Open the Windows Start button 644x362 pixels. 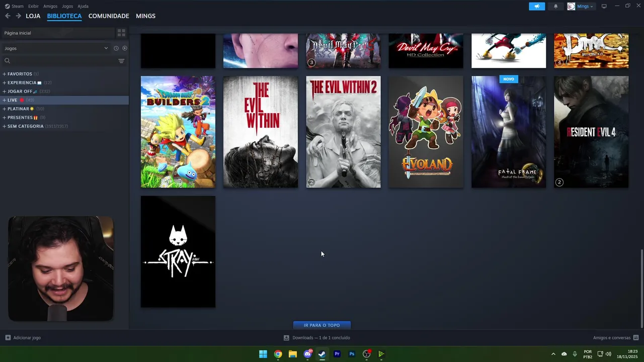263,354
